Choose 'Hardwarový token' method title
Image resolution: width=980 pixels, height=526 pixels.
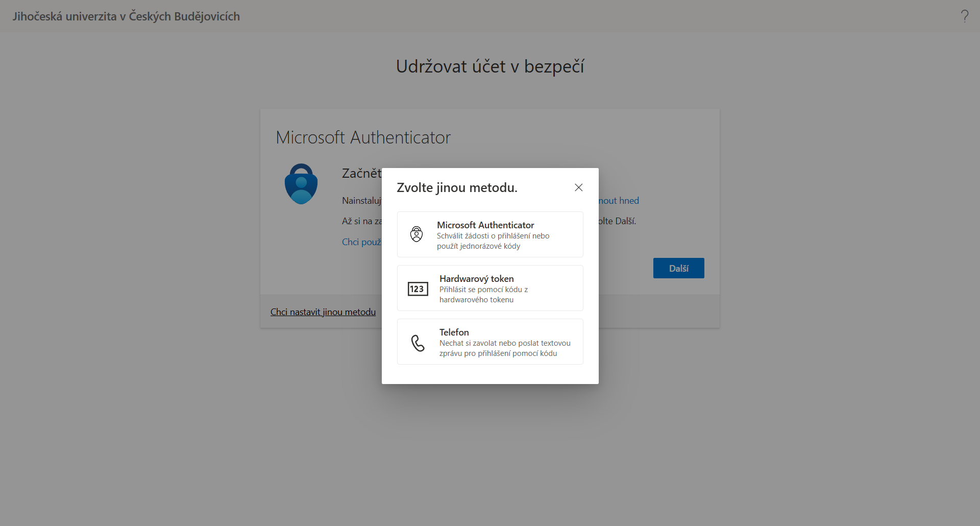tap(476, 278)
